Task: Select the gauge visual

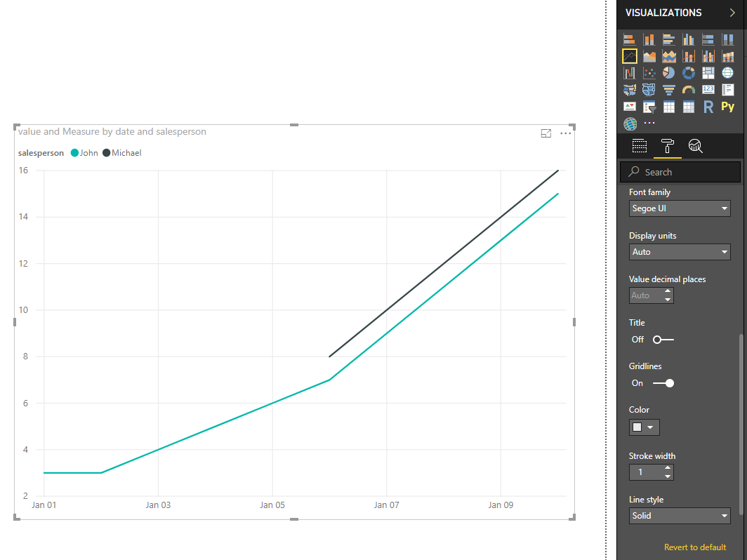Action: (x=689, y=90)
